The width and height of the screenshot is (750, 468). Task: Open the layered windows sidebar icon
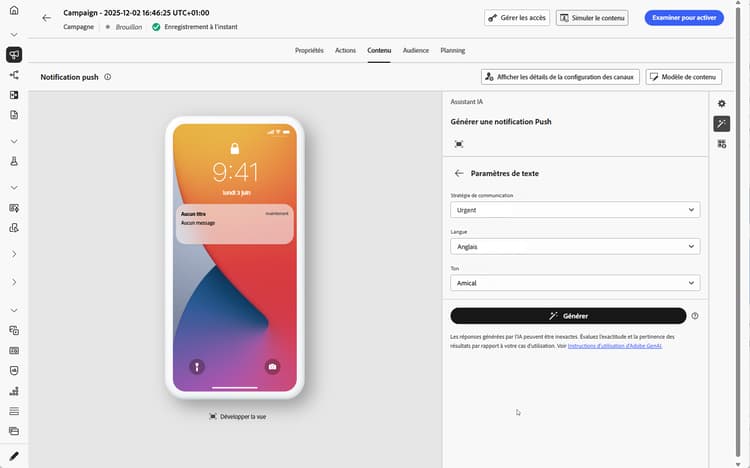(x=14, y=431)
